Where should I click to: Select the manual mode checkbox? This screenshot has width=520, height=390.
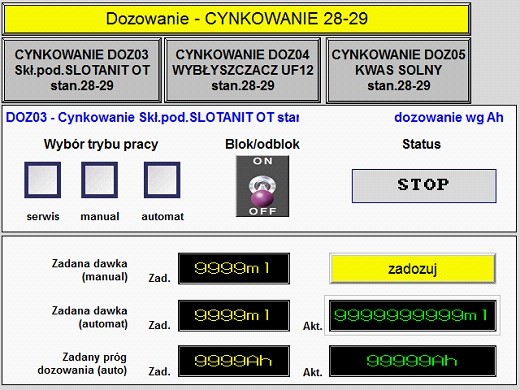100,180
